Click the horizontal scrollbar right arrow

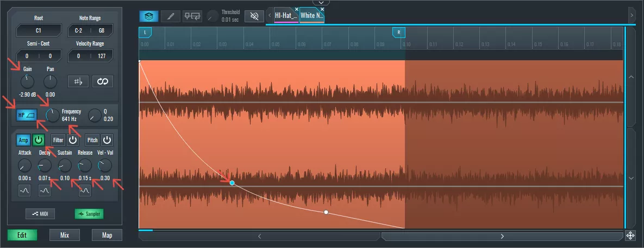click(502, 237)
